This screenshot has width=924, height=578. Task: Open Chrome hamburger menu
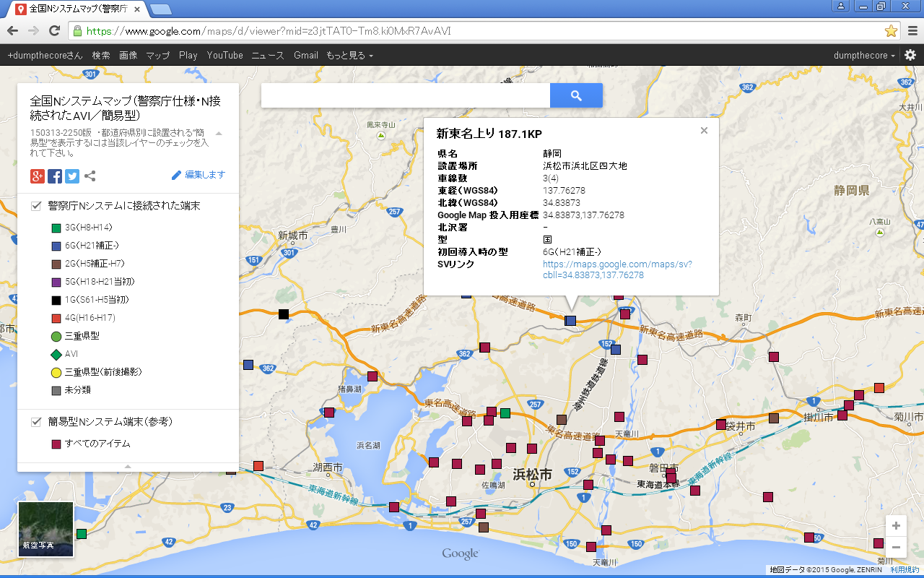pyautogui.click(x=912, y=31)
